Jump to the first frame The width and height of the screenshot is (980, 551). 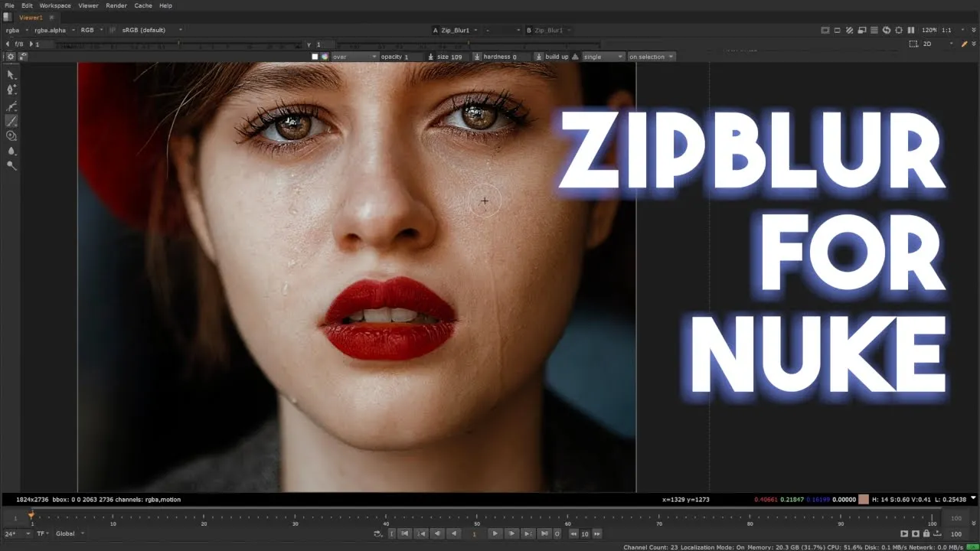tap(405, 533)
